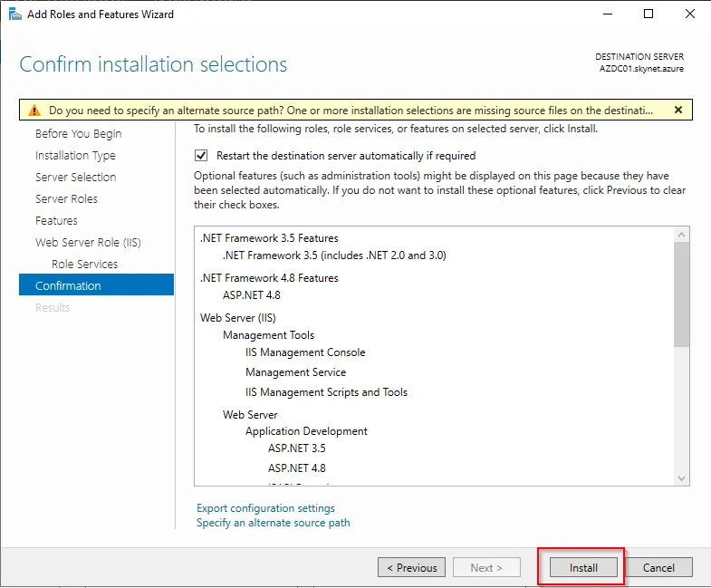Close the wizard window
711x588 pixels.
[689, 14]
